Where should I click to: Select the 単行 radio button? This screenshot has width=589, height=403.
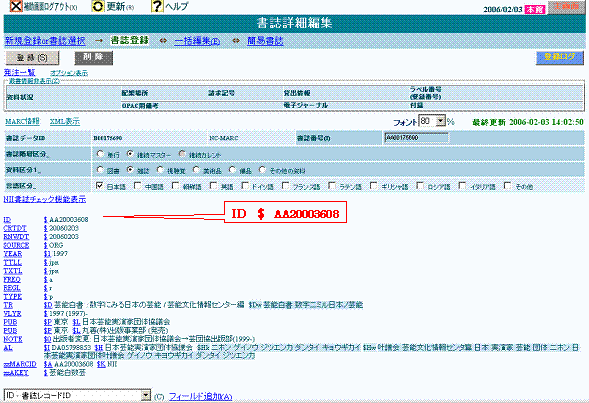100,154
